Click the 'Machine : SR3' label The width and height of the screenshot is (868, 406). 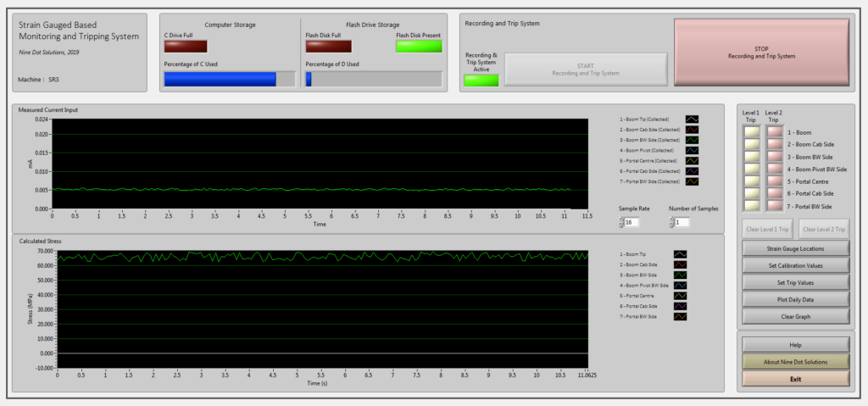pyautogui.click(x=39, y=80)
